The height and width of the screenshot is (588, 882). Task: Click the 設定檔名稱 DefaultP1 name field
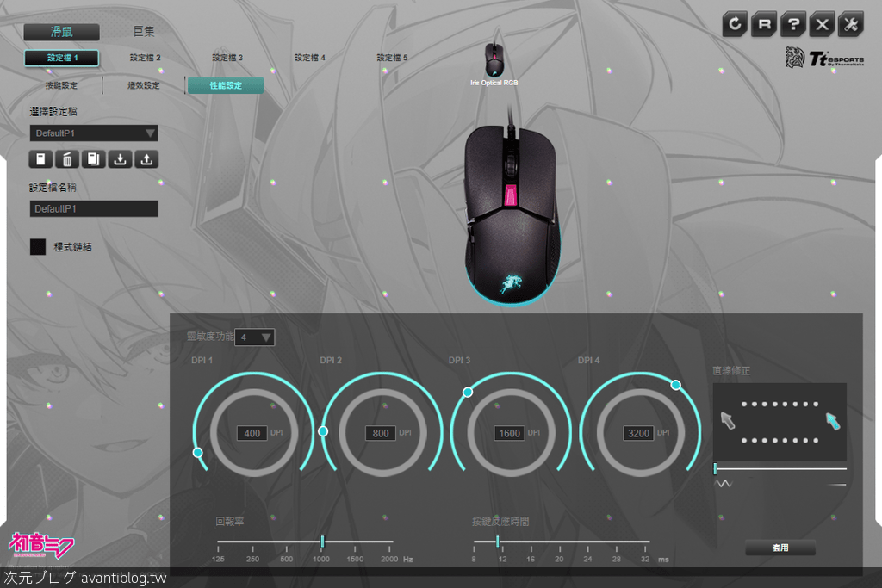[94, 208]
